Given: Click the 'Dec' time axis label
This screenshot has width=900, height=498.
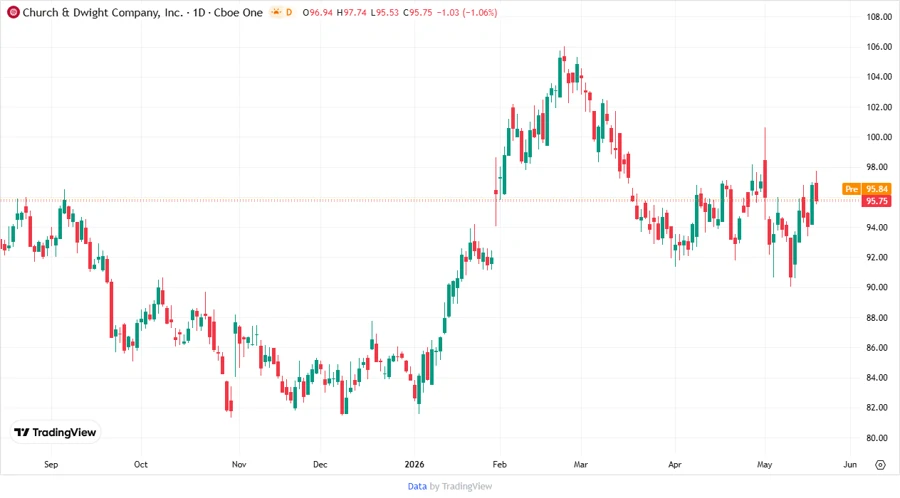Looking at the screenshot, I should (320, 464).
